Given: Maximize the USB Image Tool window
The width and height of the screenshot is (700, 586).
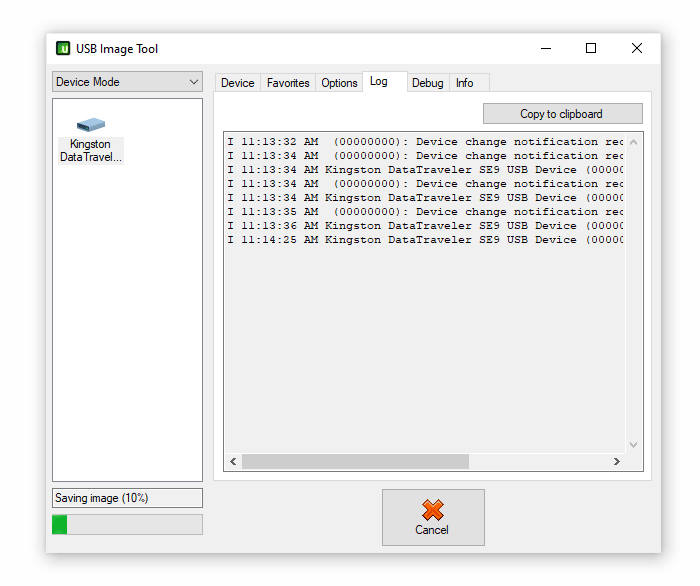Looking at the screenshot, I should [591, 48].
